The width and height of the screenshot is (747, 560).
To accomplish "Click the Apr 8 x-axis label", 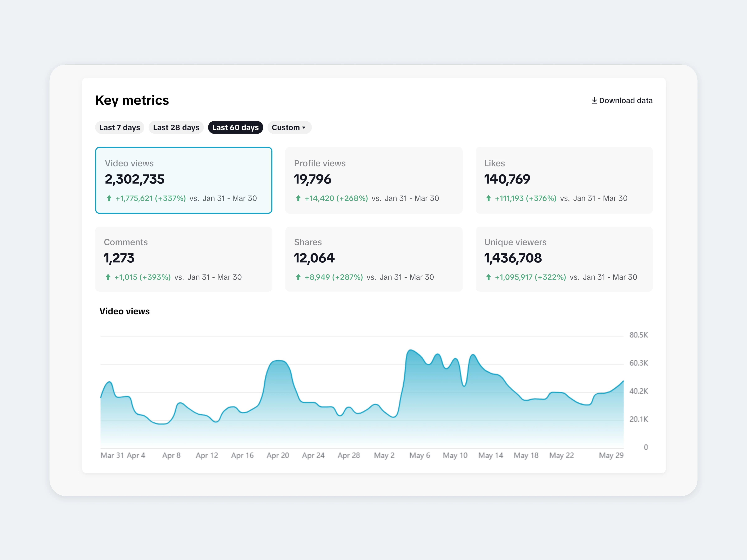I will point(171,456).
